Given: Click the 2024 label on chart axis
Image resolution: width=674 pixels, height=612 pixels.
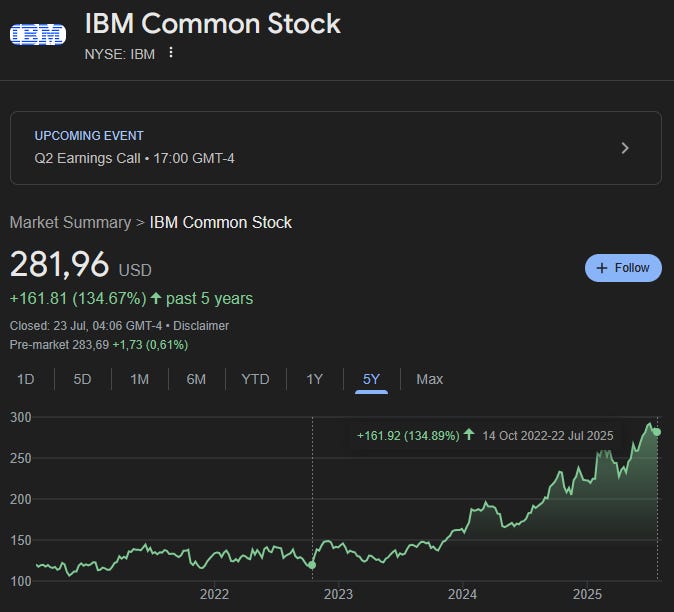Looking at the screenshot, I should point(462,594).
